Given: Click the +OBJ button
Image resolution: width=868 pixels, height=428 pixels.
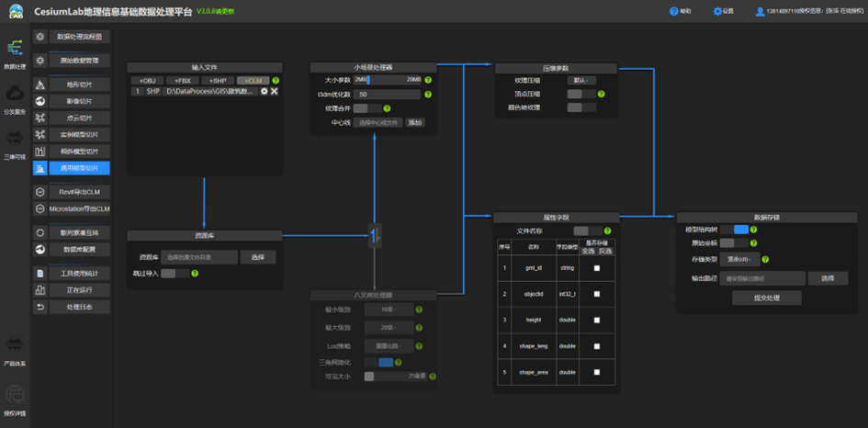Looking at the screenshot, I should (147, 80).
